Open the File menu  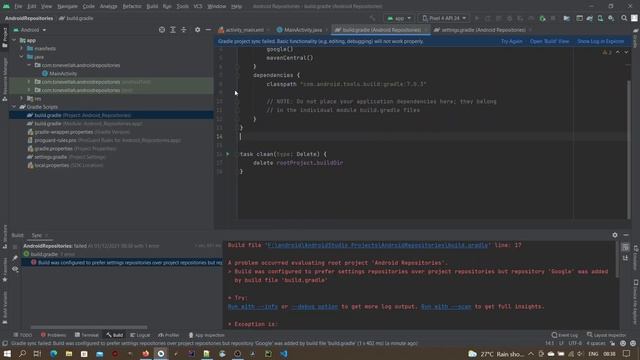(x=18, y=6)
